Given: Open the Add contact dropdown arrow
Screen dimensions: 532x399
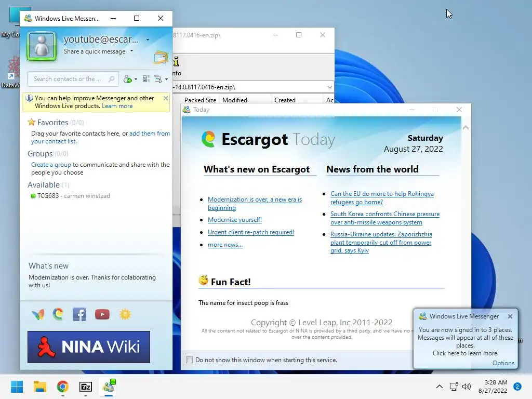Looking at the screenshot, I should pyautogui.click(x=136, y=79).
